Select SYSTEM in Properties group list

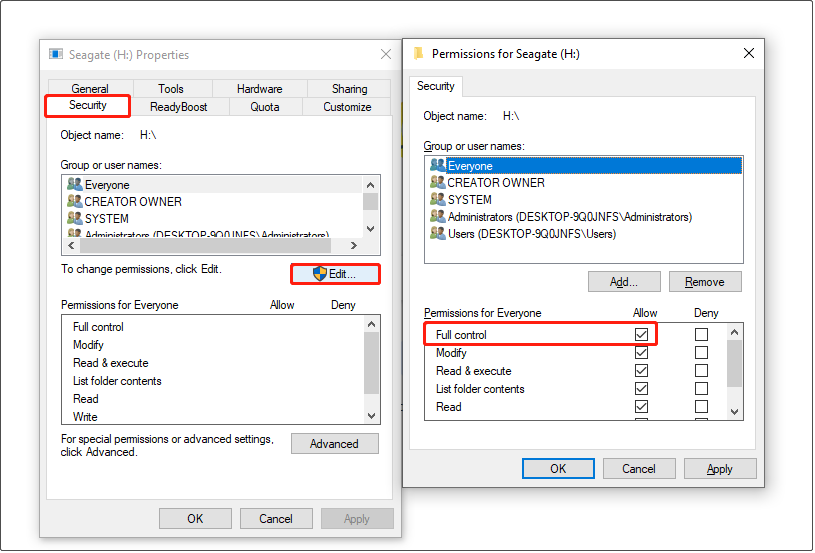pos(212,218)
